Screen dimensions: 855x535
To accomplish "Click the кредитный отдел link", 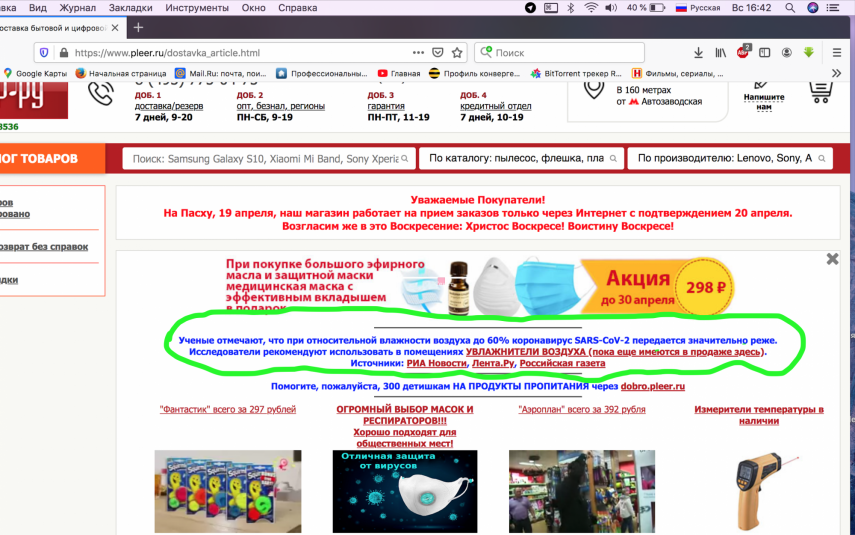I will pyautogui.click(x=496, y=106).
